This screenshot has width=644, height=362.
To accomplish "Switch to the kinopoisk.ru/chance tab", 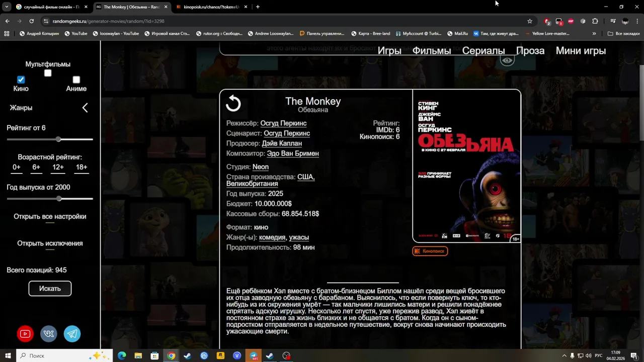I will click(x=211, y=7).
